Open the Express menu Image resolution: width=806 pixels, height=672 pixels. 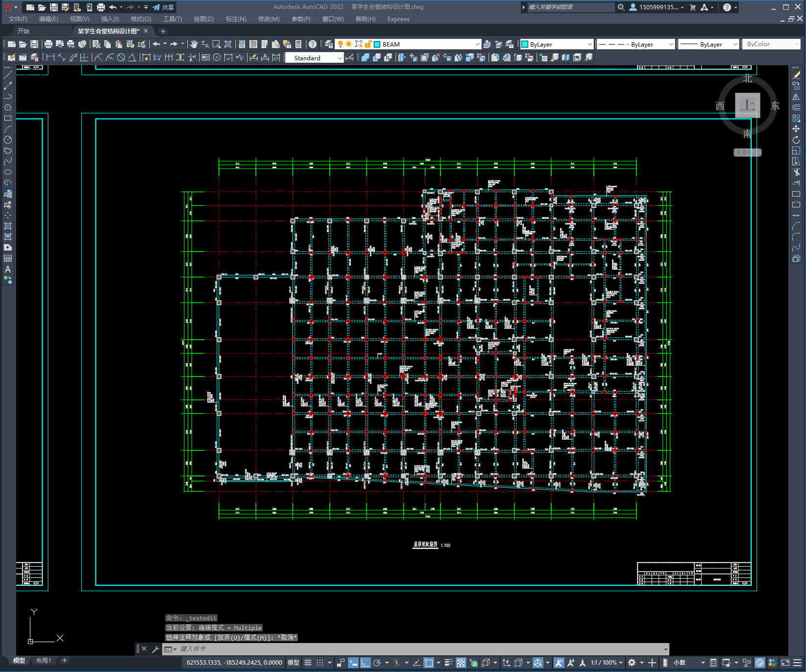pyautogui.click(x=398, y=19)
